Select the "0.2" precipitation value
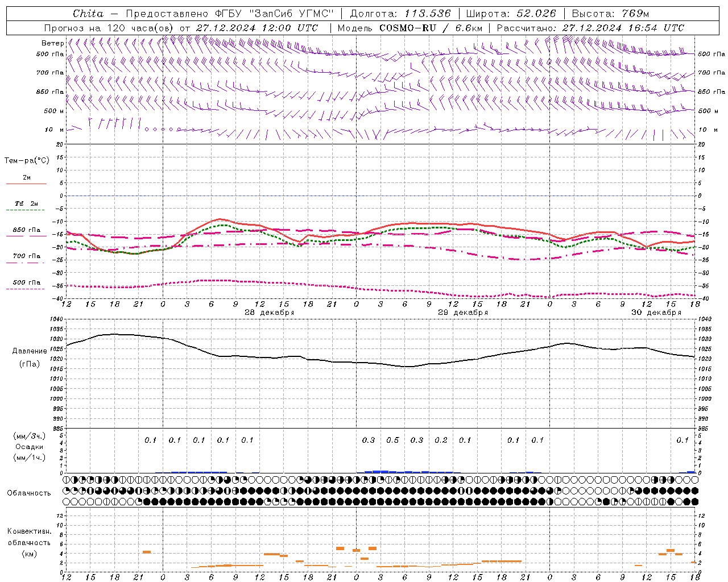This screenshot has height=582, width=728. point(441,440)
